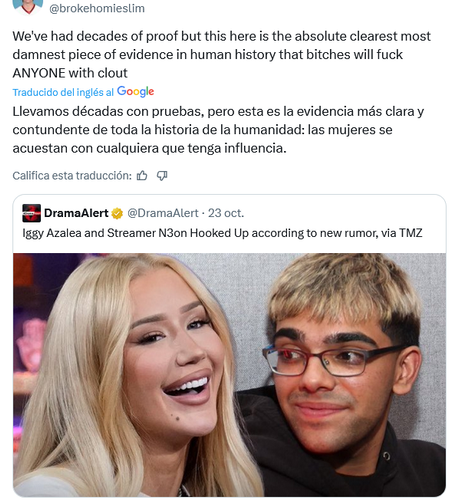Click the @brokehomieslim handle

pos(97,8)
